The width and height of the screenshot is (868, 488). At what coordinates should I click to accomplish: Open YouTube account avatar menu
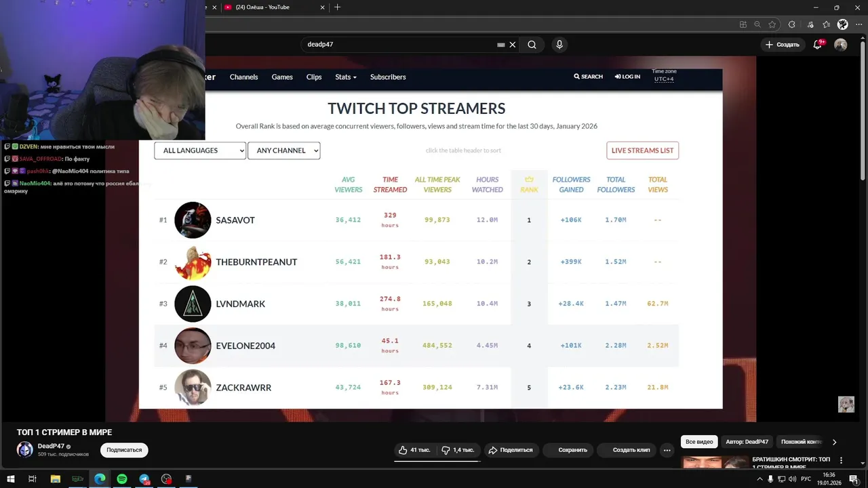[840, 45]
